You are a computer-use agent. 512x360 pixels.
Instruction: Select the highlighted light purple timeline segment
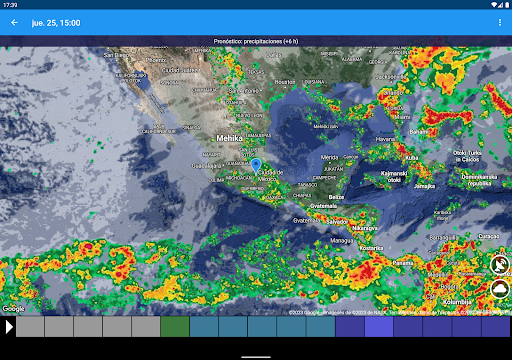tap(379, 326)
